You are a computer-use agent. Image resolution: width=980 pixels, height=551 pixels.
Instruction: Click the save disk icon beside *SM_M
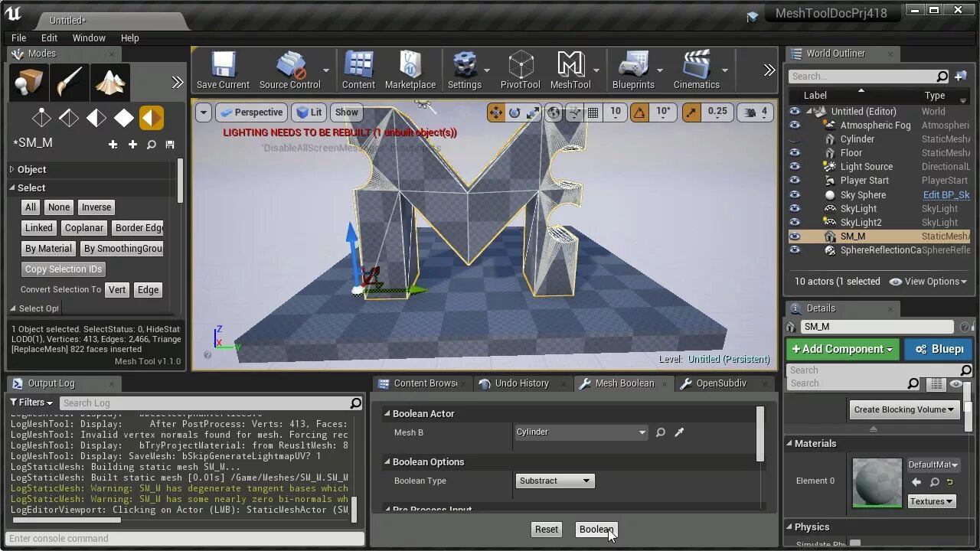point(170,144)
